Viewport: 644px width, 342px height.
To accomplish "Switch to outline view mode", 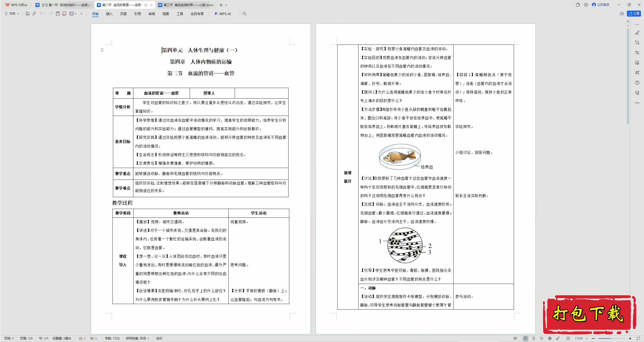I will (x=533, y=338).
